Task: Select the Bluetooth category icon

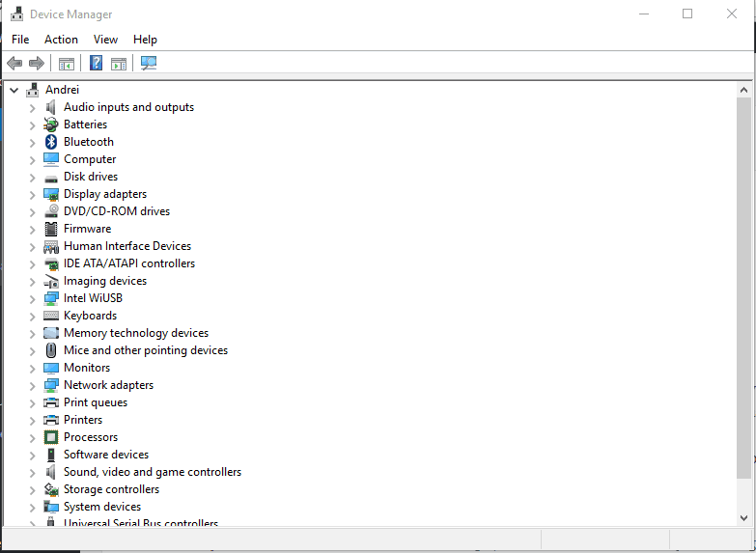Action: (x=51, y=142)
